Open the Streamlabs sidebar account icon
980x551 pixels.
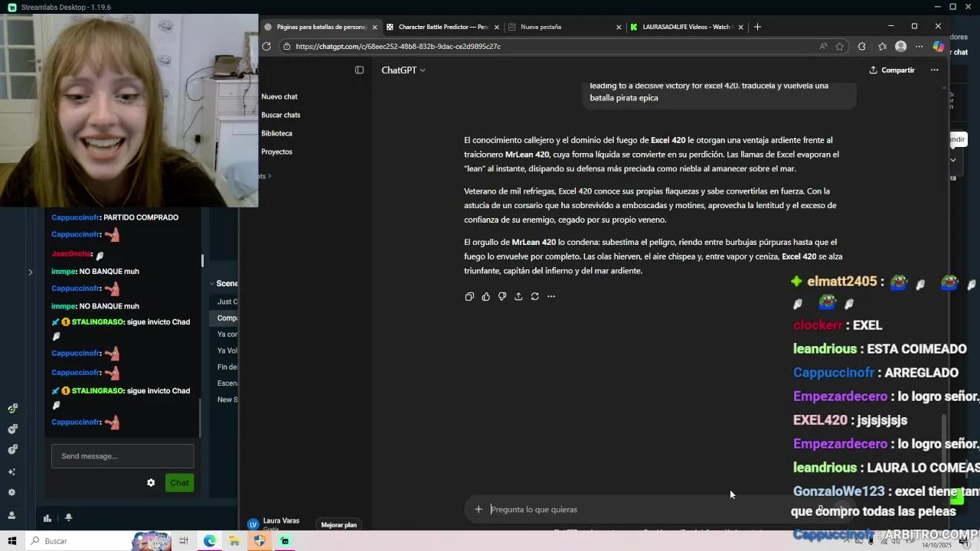(x=12, y=515)
